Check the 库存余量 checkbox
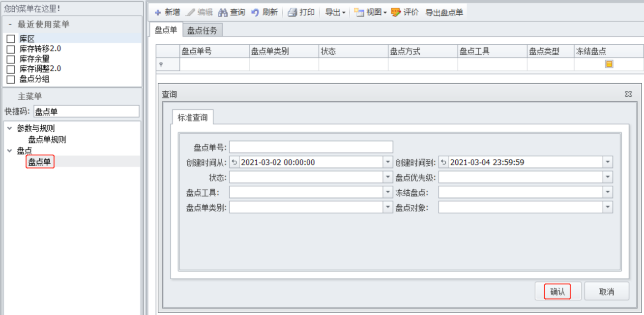The width and height of the screenshot is (644, 315). tap(11, 59)
